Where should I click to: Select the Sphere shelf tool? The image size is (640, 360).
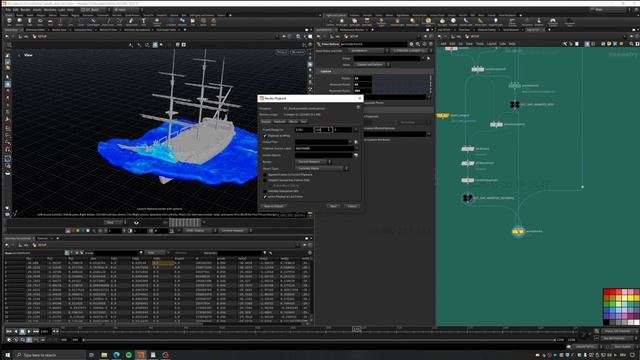[x=19, y=22]
